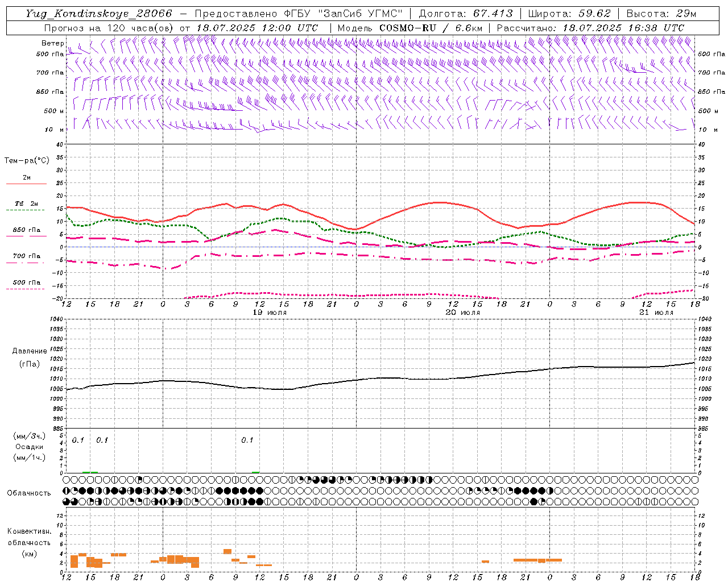Image resolution: width=728 pixels, height=582 pixels.
Task: Click the station title Yug_Kondinskoye_28066
Action: coord(98,14)
